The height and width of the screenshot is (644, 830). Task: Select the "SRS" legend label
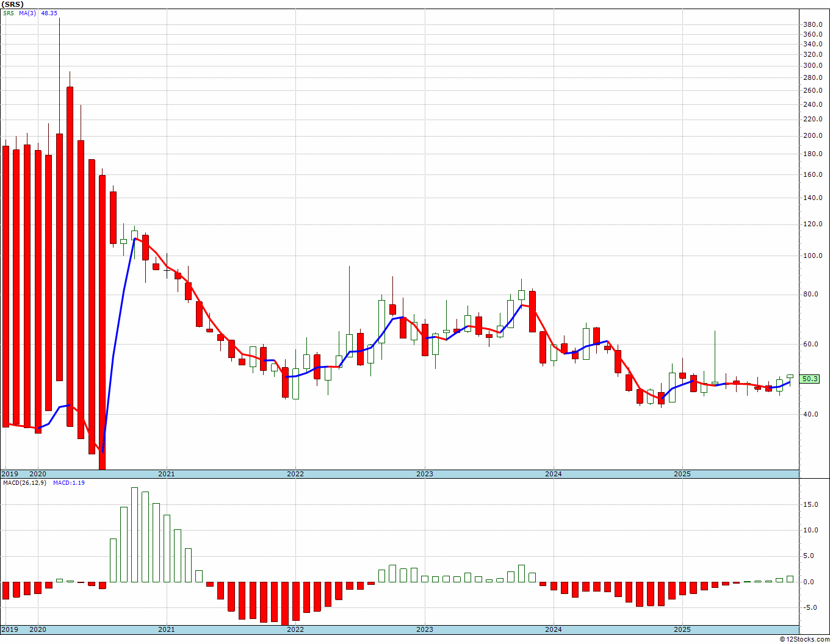click(x=9, y=13)
